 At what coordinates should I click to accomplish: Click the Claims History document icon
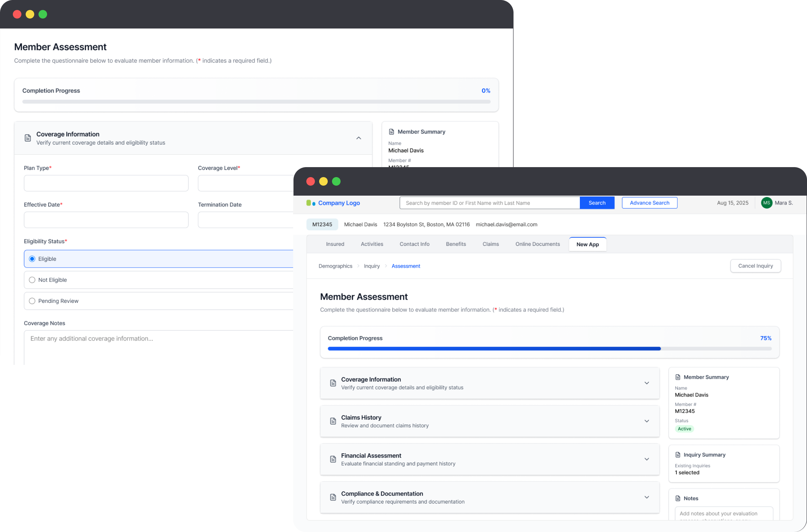pyautogui.click(x=333, y=421)
